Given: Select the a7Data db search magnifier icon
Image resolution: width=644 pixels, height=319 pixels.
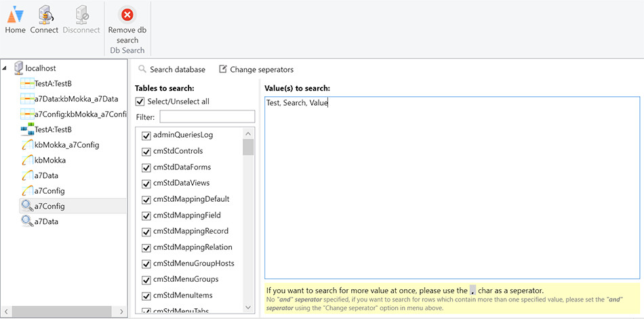Looking at the screenshot, I should [27, 221].
